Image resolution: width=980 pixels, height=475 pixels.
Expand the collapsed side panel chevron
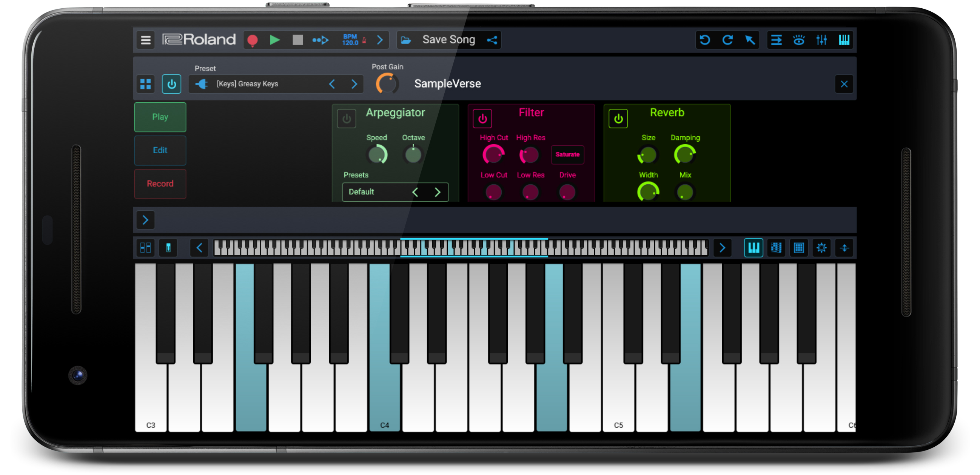click(145, 220)
